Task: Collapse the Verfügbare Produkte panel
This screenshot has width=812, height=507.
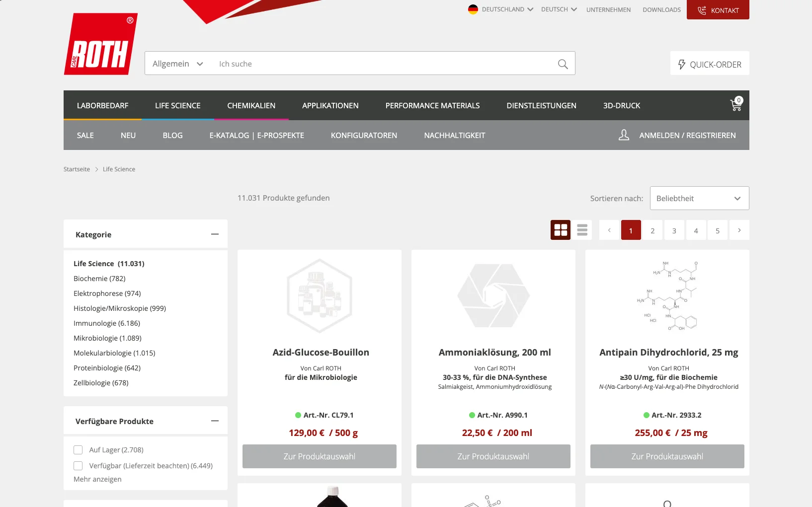Action: click(215, 421)
